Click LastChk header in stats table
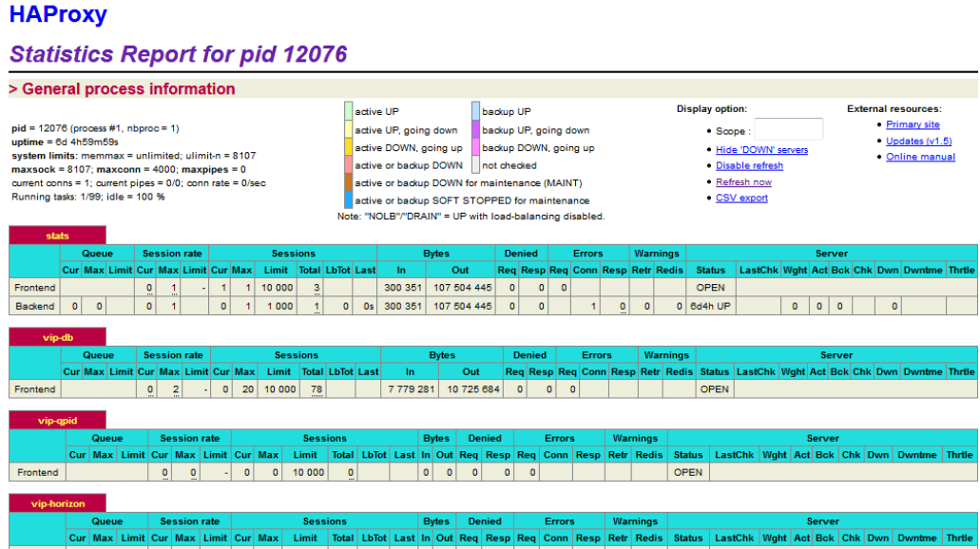Viewport: 980px width, 549px height. pos(759,270)
